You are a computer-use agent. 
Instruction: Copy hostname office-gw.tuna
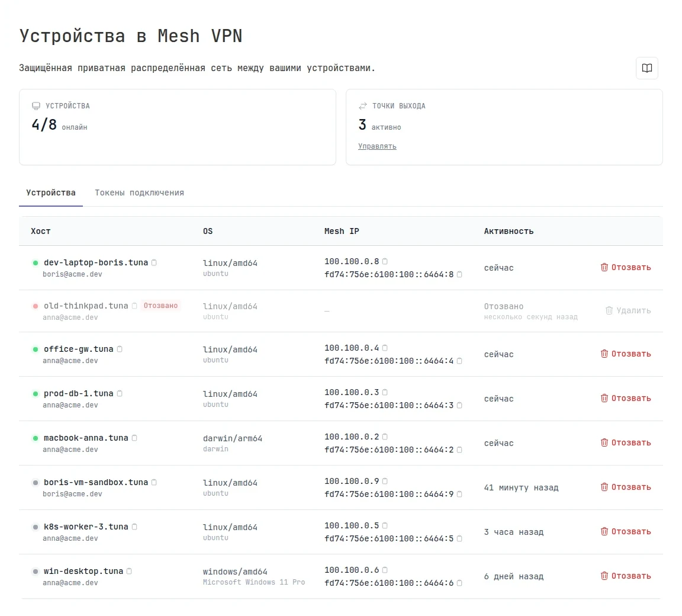tap(120, 349)
